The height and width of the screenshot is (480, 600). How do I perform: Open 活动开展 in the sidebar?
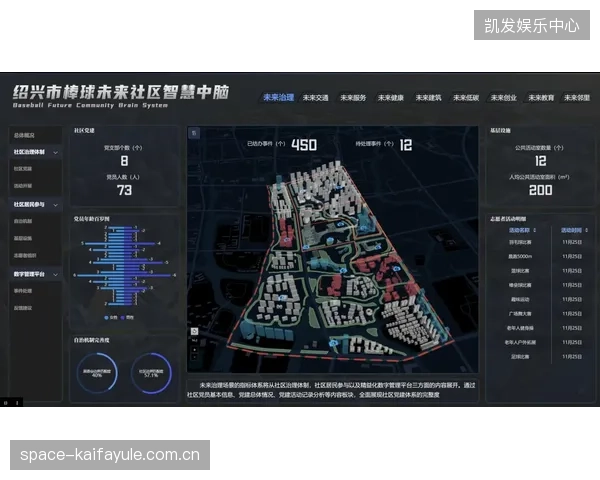click(23, 186)
